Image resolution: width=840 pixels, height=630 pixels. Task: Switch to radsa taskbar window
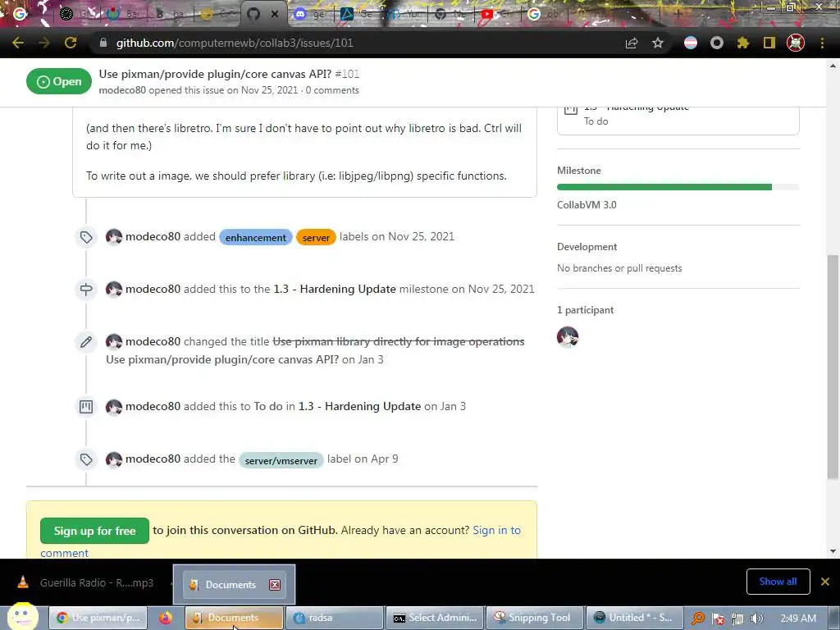pyautogui.click(x=335, y=618)
